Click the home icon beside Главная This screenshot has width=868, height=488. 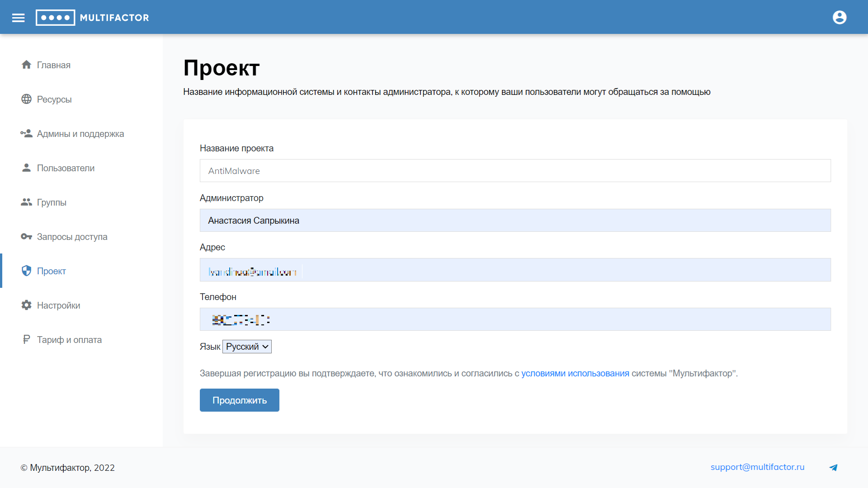point(26,65)
